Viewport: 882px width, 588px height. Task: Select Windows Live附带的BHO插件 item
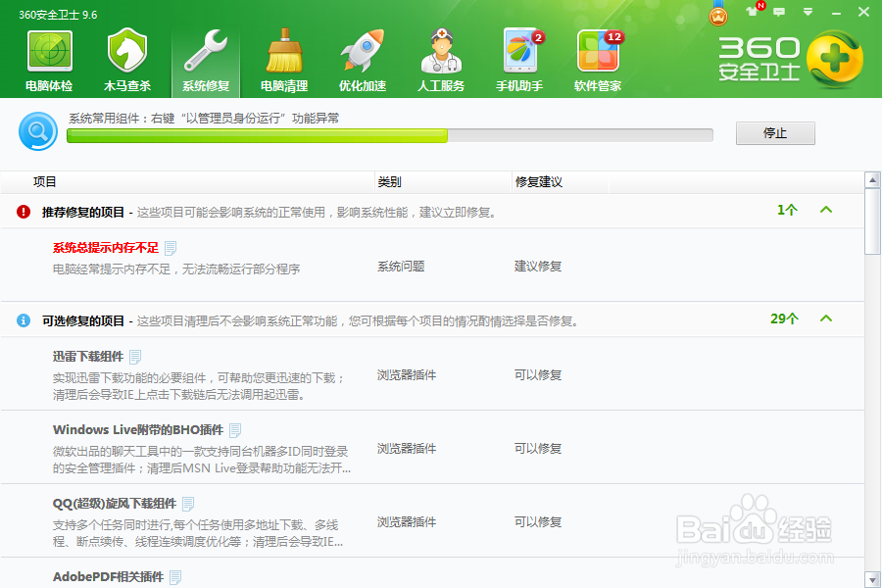[x=138, y=430]
